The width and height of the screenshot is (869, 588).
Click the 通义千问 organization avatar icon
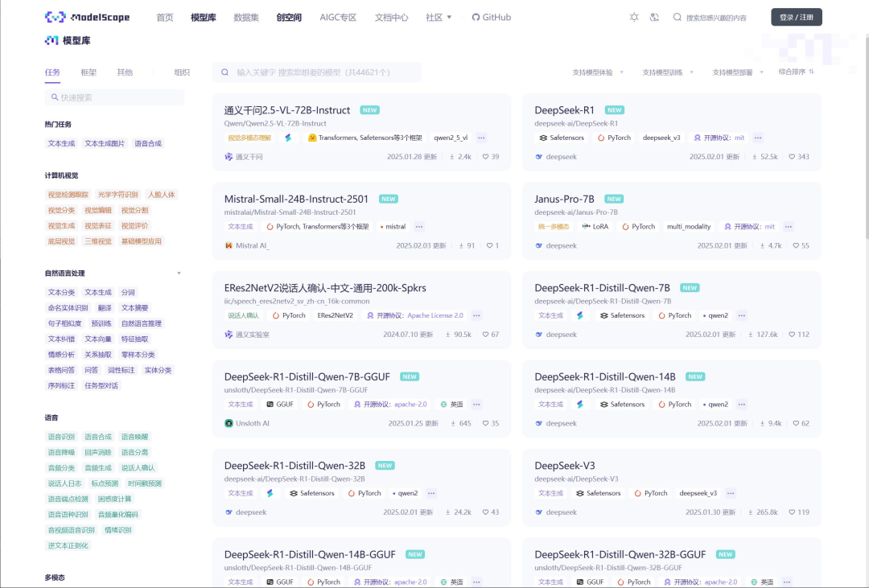pyautogui.click(x=229, y=157)
